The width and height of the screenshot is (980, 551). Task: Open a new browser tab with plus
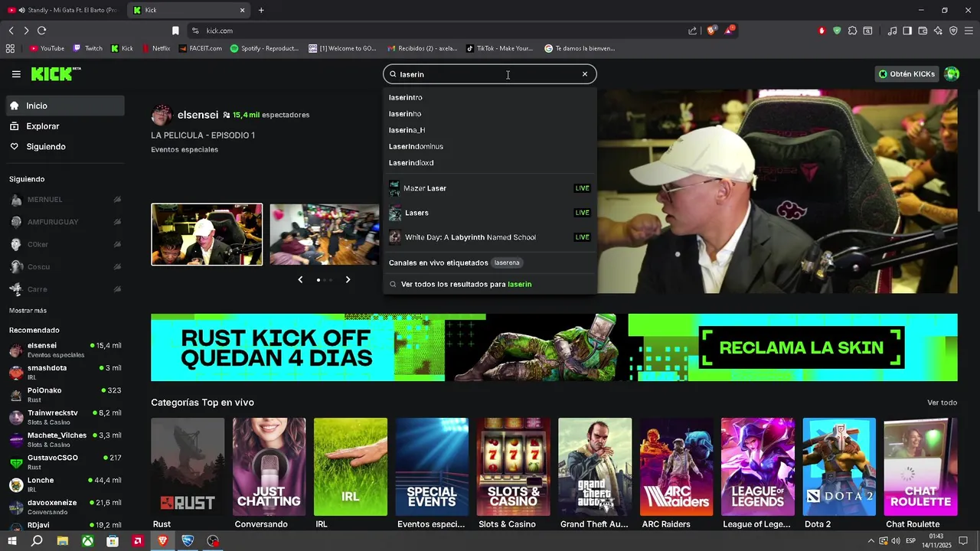point(261,10)
